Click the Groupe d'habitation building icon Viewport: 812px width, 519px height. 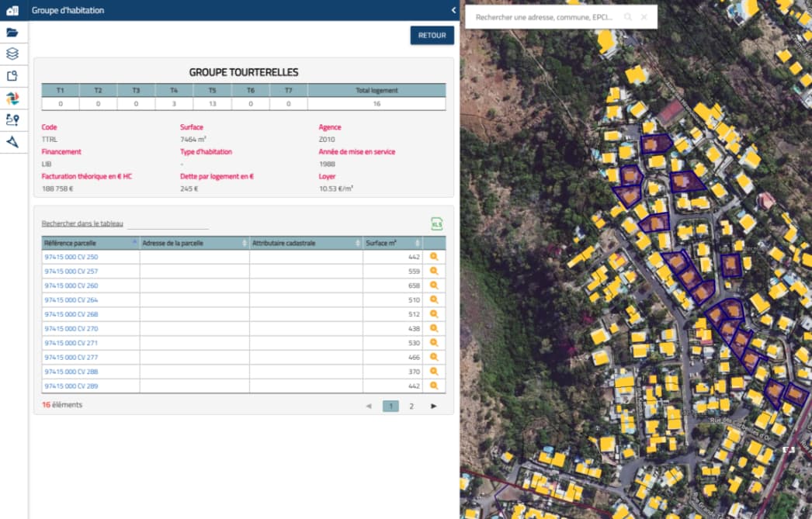[12, 10]
